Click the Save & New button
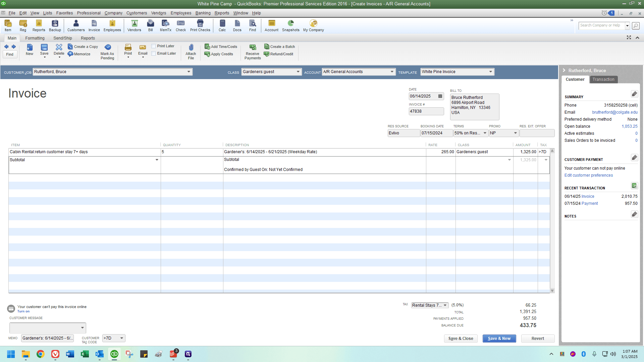Screen dimensions: 644x362 pos(499,339)
